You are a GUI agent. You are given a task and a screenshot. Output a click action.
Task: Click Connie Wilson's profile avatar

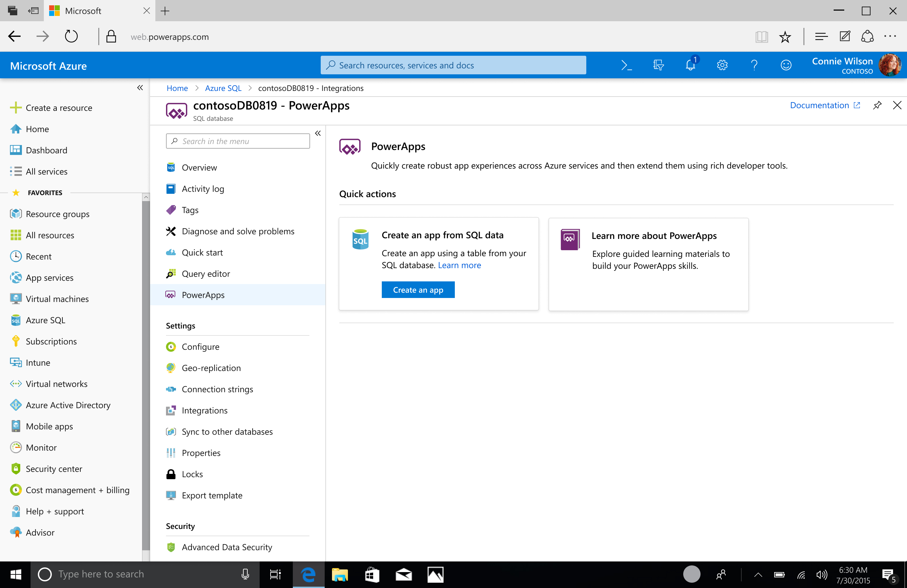890,65
